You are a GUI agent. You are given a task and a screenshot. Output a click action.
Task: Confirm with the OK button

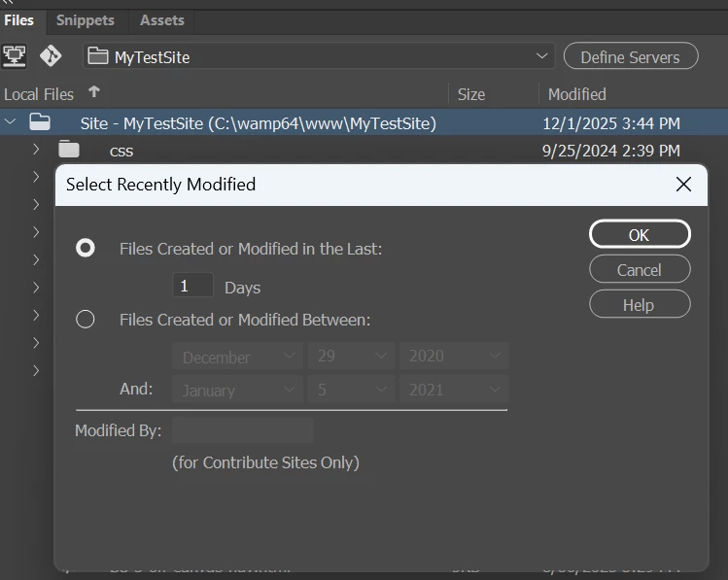point(640,235)
